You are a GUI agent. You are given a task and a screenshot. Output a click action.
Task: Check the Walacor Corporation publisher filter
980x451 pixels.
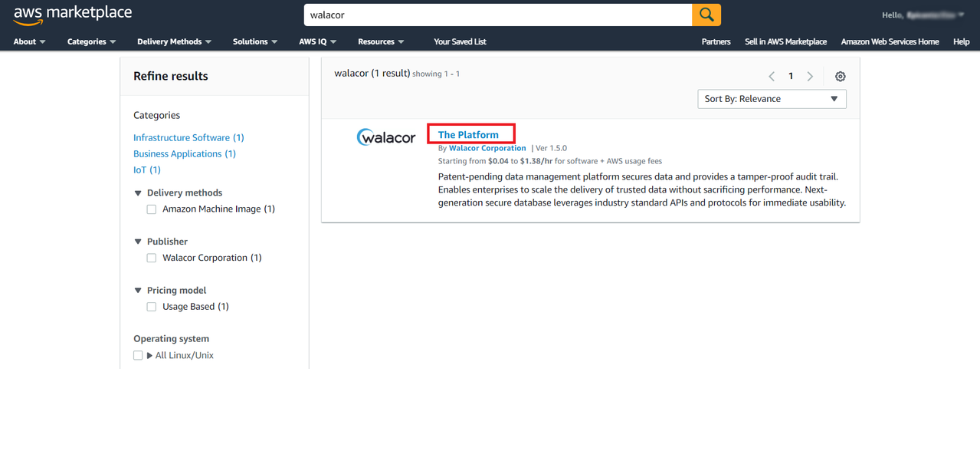152,258
